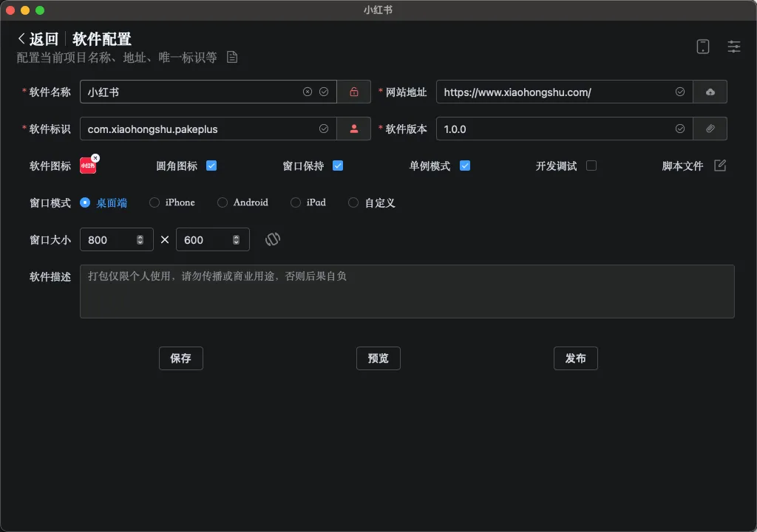Click the 脚本文件 label
The width and height of the screenshot is (757, 532).
click(682, 166)
